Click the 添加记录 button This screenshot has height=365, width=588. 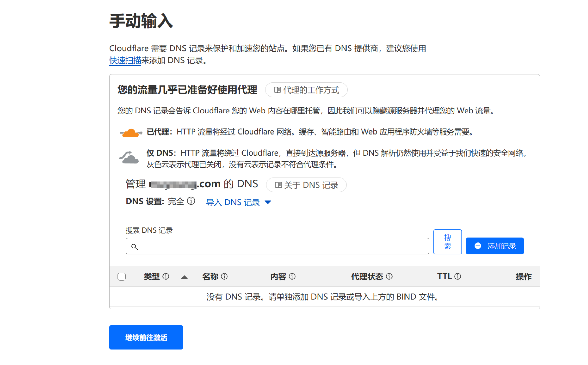point(494,246)
